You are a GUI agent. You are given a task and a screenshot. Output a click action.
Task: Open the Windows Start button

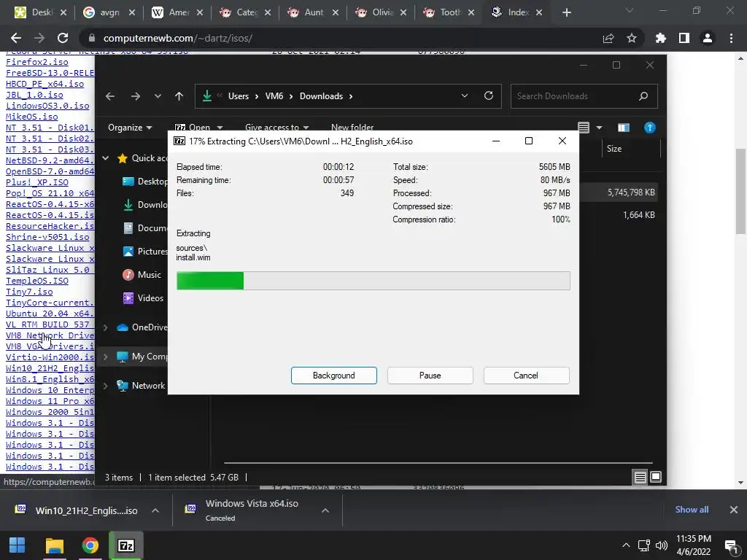pos(18,545)
